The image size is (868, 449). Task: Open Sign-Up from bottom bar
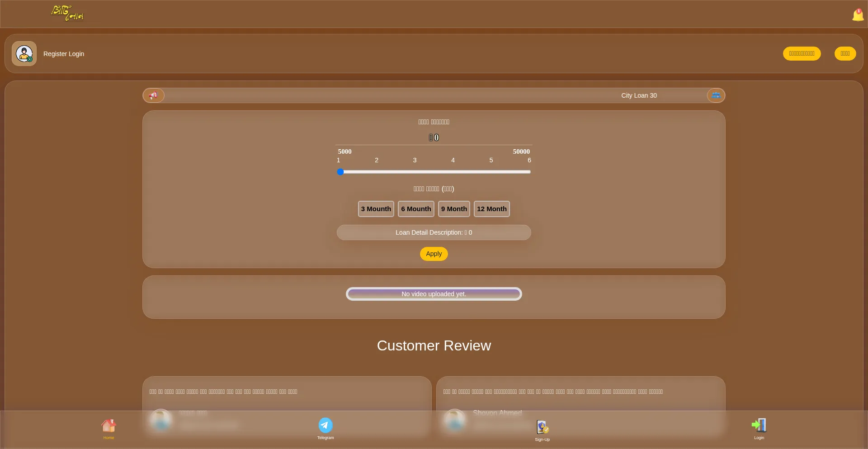[542, 430]
